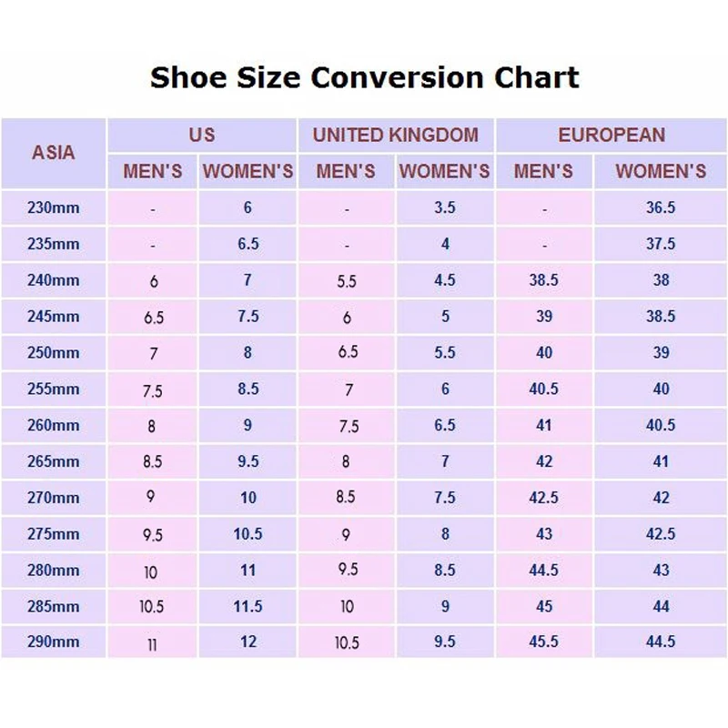Click the US header cell

[202, 136]
